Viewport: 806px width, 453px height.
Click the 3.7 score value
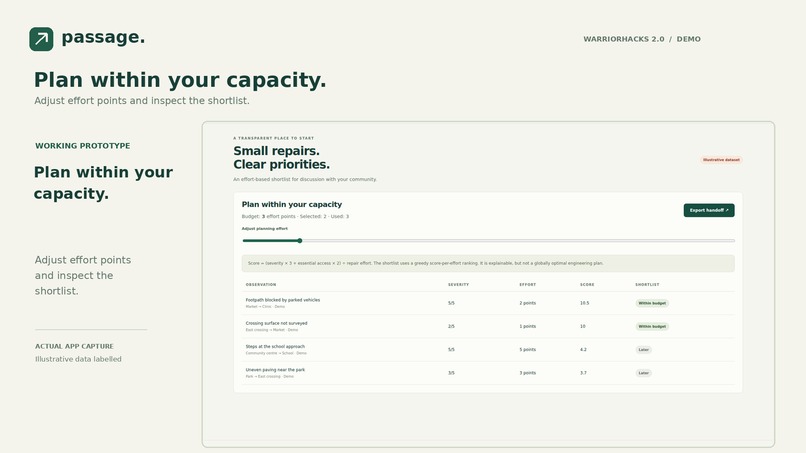(583, 373)
